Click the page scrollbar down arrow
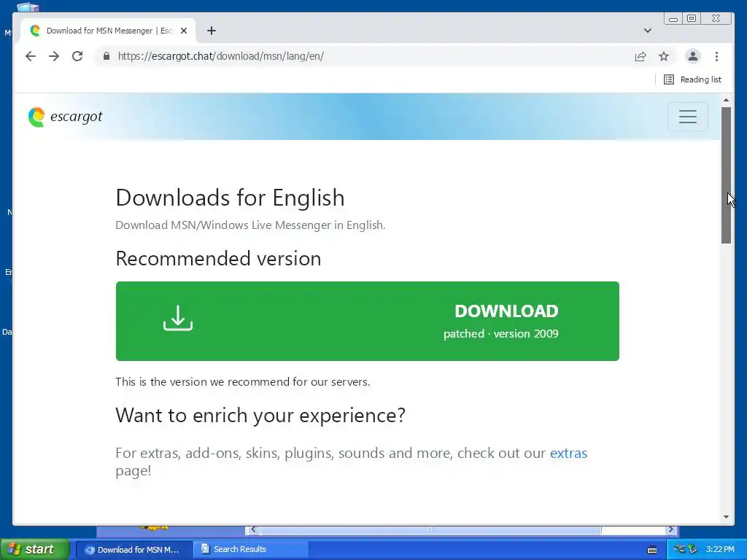 tap(726, 517)
